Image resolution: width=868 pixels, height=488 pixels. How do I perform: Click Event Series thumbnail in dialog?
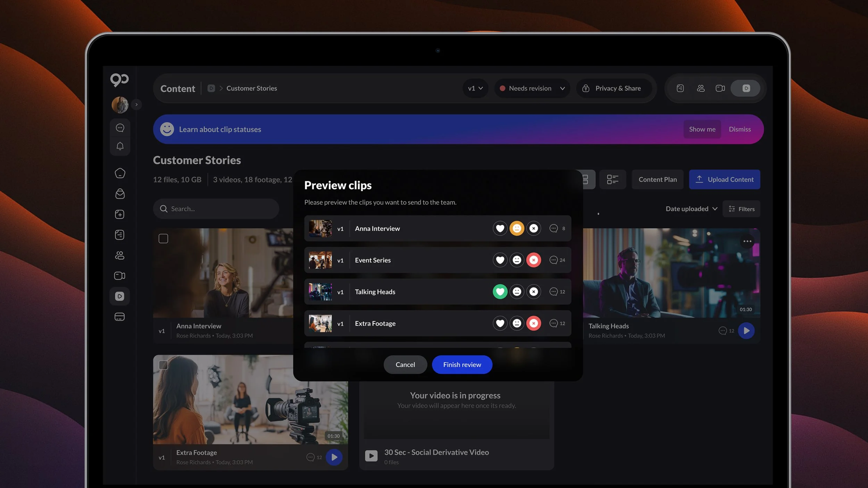click(320, 260)
